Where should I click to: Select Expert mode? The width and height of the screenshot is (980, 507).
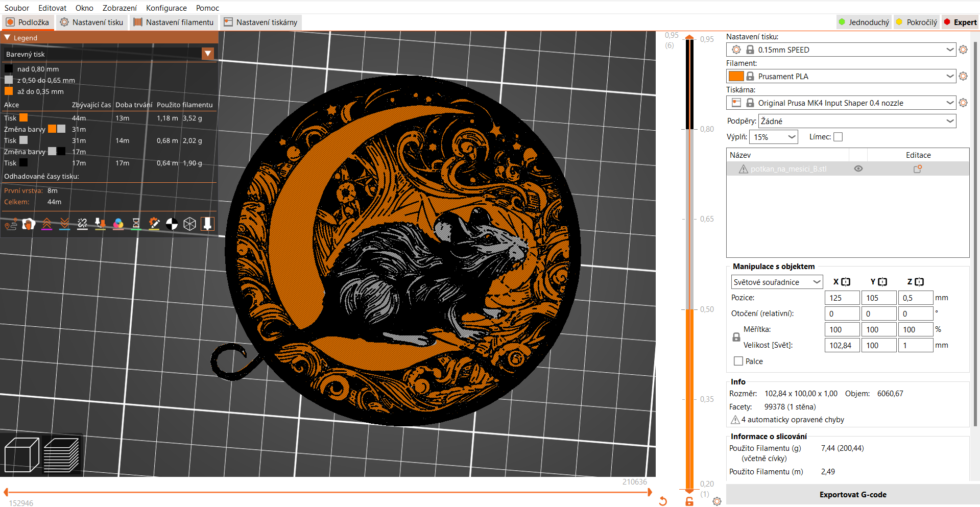[x=960, y=22]
